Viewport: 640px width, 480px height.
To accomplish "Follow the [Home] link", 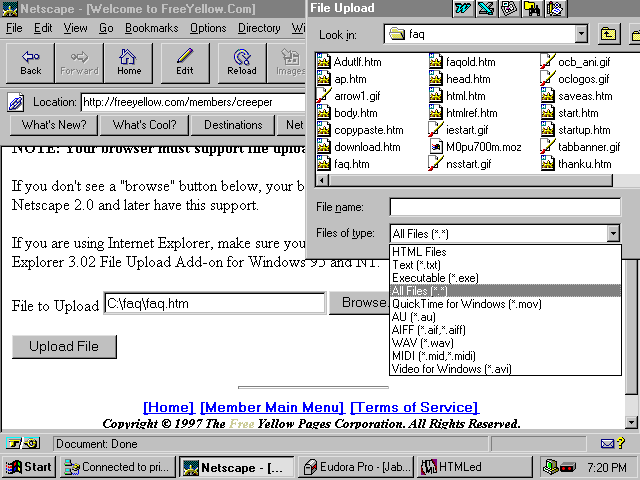I will click(169, 407).
